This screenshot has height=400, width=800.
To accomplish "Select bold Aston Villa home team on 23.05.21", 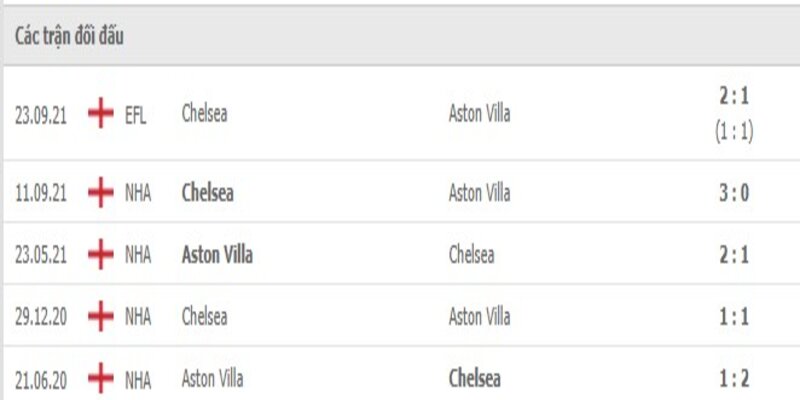I will point(217,255).
